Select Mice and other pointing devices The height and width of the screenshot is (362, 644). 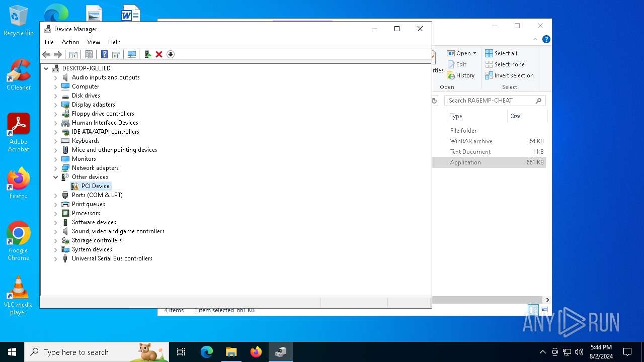(115, 150)
